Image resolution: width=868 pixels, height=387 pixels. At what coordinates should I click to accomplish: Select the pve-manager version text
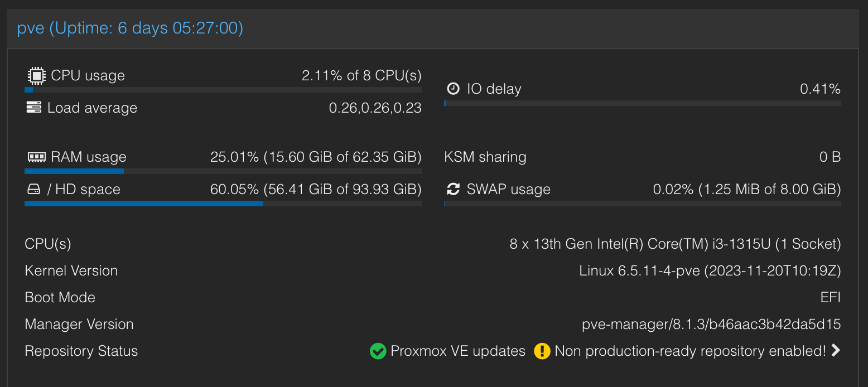[711, 325]
